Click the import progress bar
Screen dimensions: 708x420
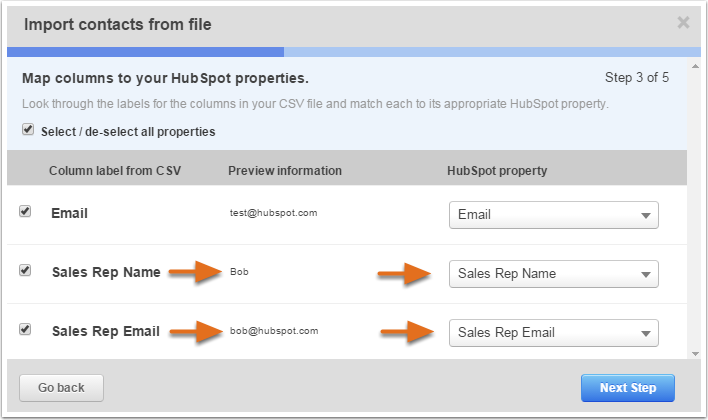354,52
